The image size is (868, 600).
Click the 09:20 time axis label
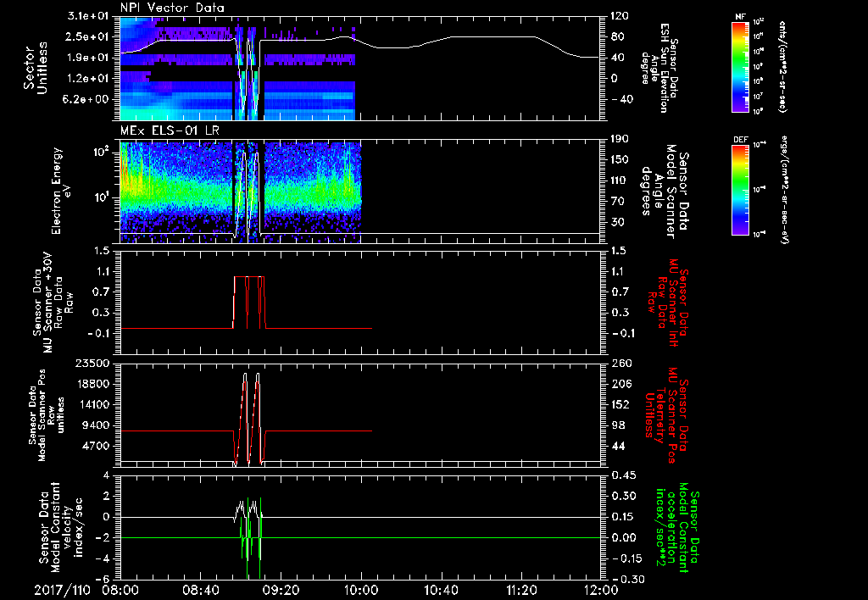pyautogui.click(x=281, y=590)
